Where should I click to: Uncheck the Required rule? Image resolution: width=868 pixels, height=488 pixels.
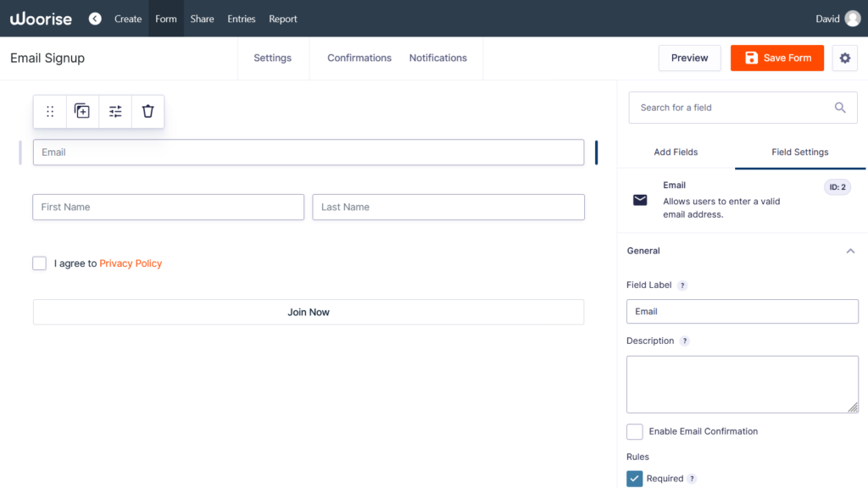(x=634, y=478)
